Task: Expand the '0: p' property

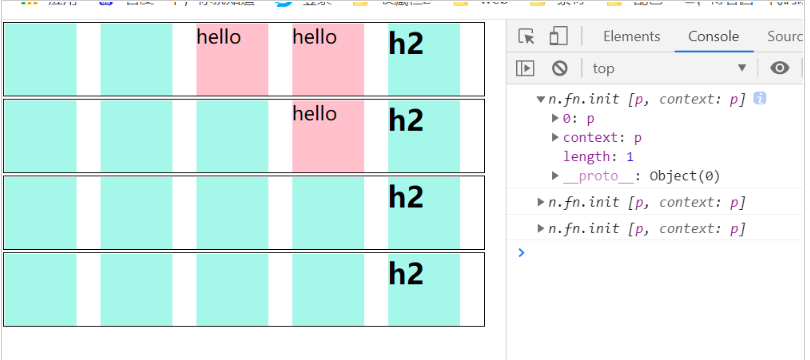Action: tap(555, 118)
